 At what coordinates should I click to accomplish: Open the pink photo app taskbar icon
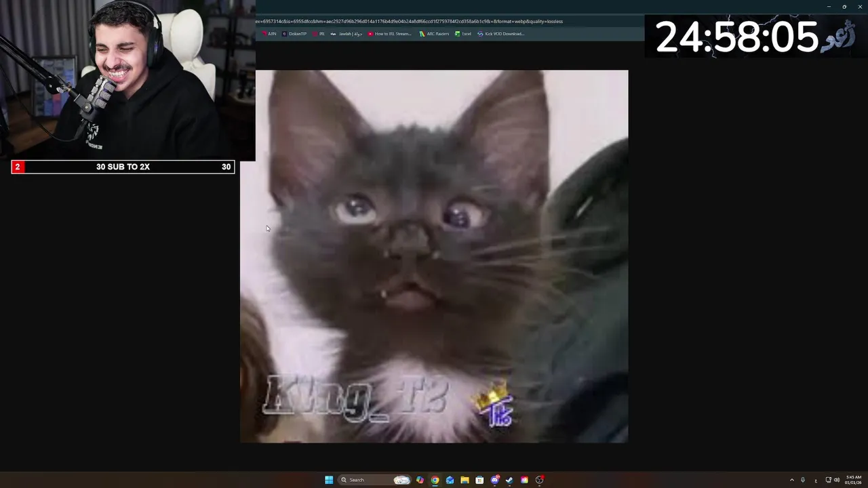[524, 480]
